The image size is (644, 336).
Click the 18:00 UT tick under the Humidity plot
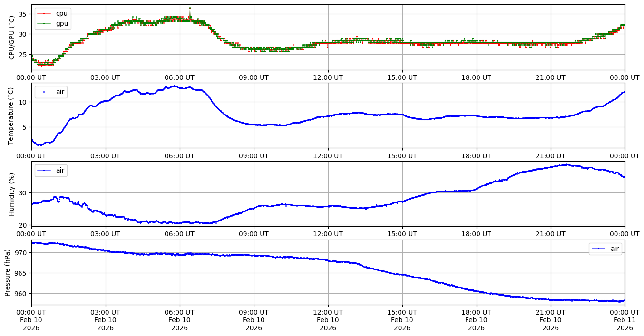(x=476, y=234)
